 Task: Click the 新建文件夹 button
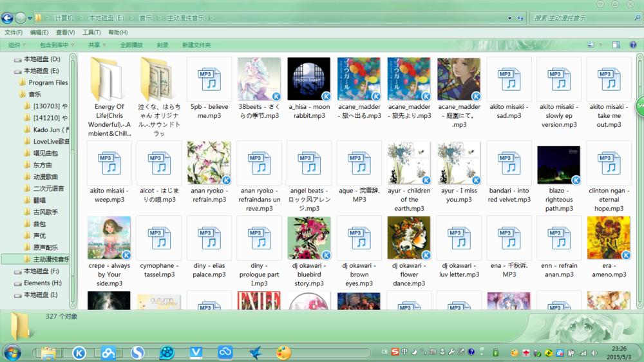coord(196,45)
